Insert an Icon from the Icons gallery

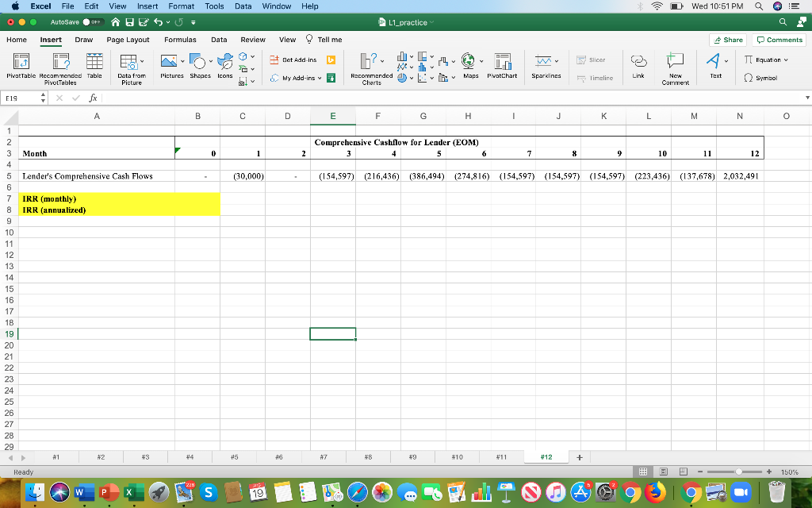[x=224, y=63]
